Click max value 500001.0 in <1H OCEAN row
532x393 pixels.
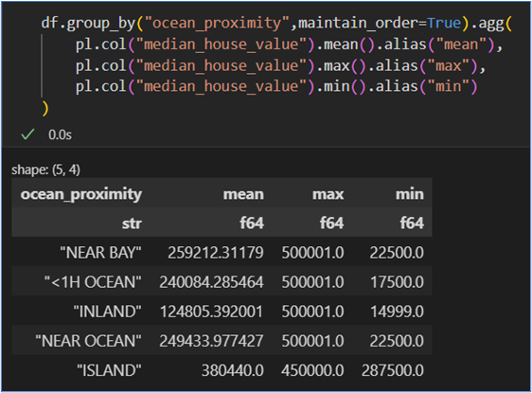(312, 282)
